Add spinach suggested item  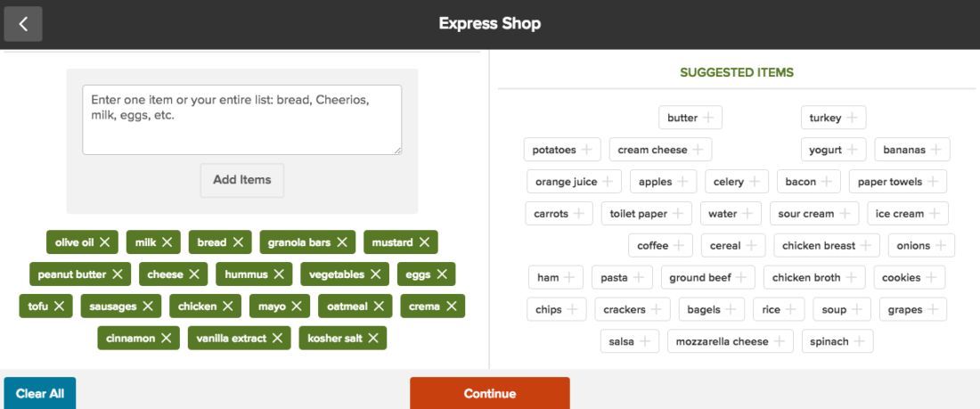coord(861,341)
